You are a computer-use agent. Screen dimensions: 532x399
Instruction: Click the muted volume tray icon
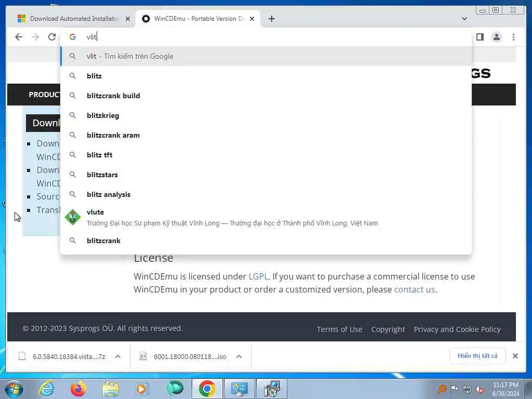click(480, 389)
